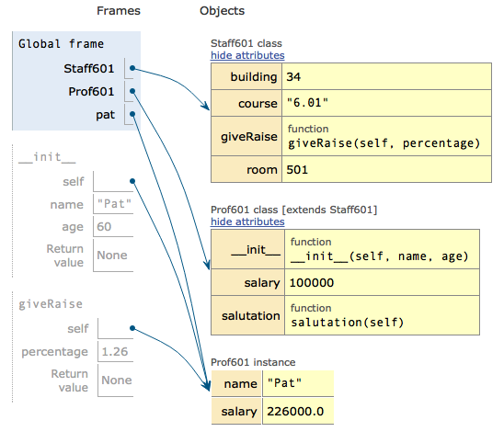Click the Prof601 class salary value 100000
Screen dimensions: 504x443
click(383, 282)
